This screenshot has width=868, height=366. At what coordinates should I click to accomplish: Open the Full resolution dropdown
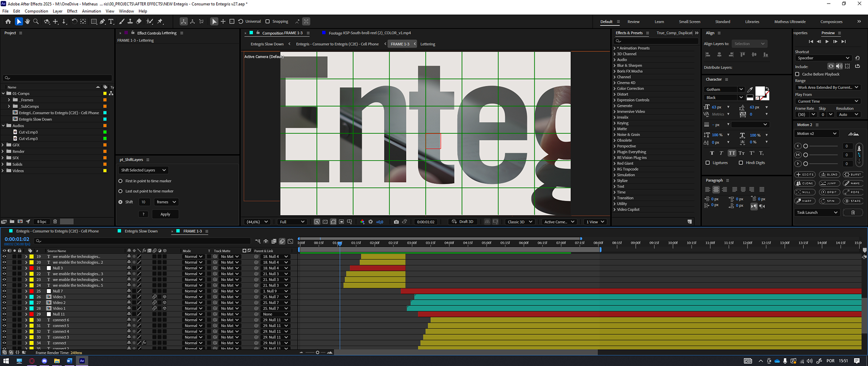pyautogui.click(x=292, y=222)
